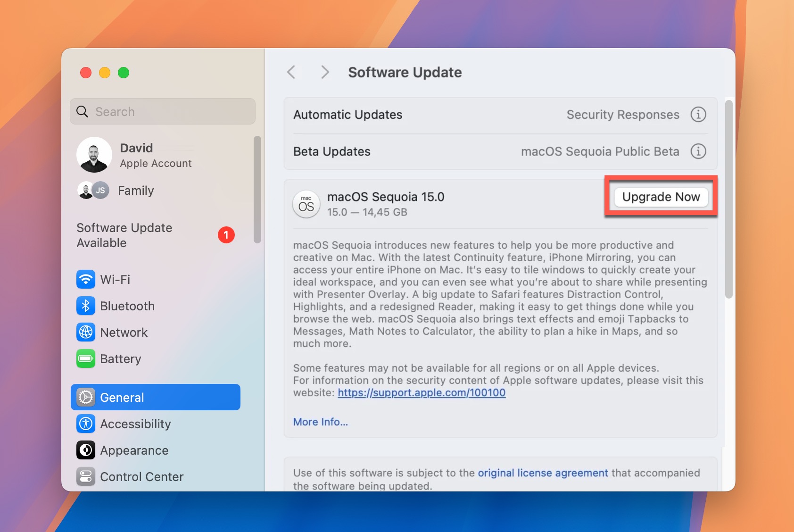Screen dimensions: 794x532
Task: Open Automatic Updates info button
Action: coord(698,114)
